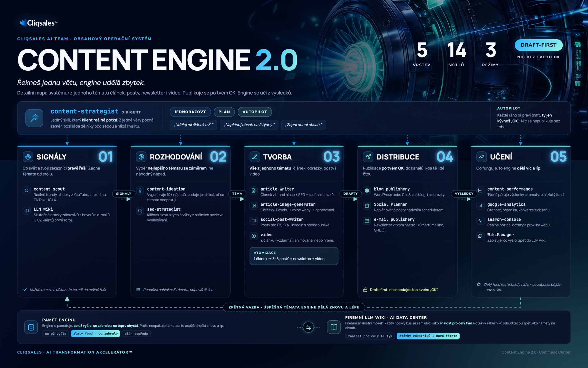Click the Tvorba pencil icon
This screenshot has width=588, height=368.
pos(254,157)
